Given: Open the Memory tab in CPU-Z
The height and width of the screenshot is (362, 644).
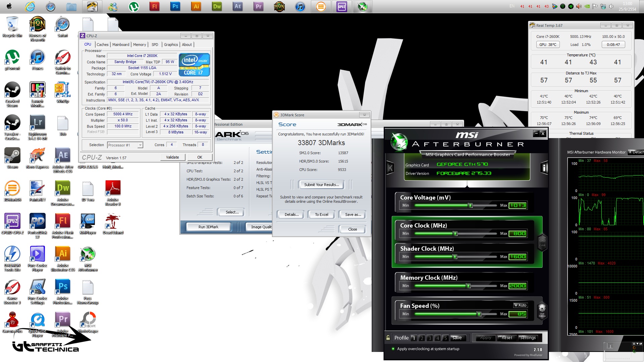Looking at the screenshot, I should (139, 45).
